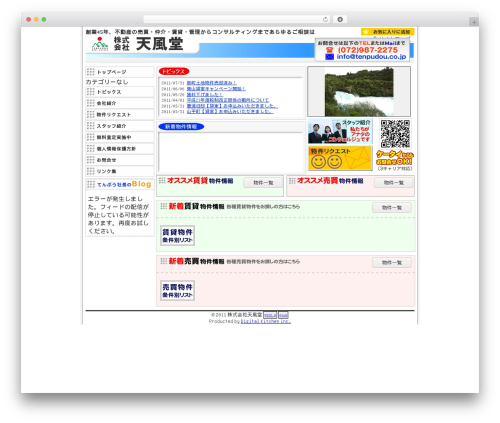This screenshot has width=500, height=423.
Task: Click the browser reload icon
Action: (x=325, y=19)
